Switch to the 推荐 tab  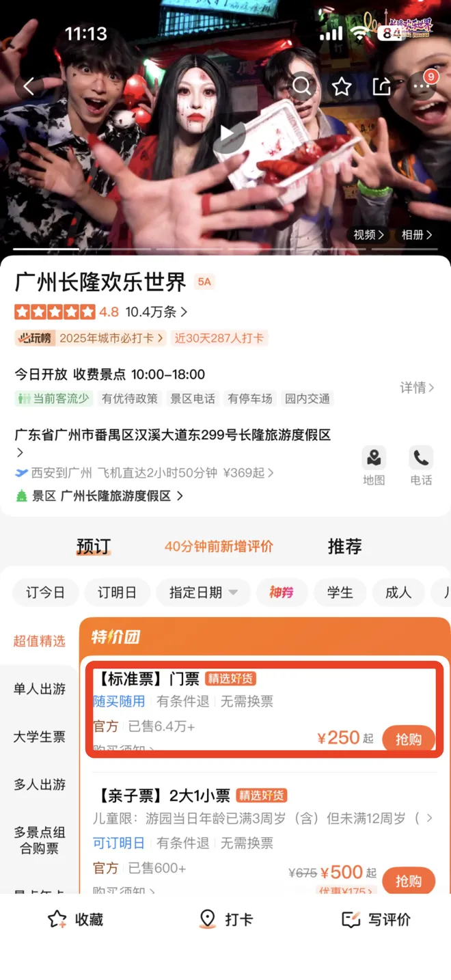point(344,547)
